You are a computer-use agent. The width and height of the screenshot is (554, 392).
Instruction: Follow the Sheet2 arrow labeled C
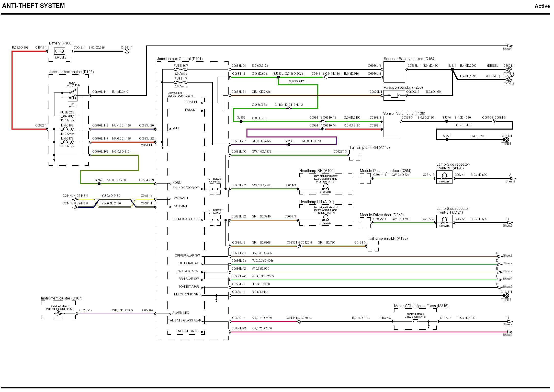coord(499,256)
